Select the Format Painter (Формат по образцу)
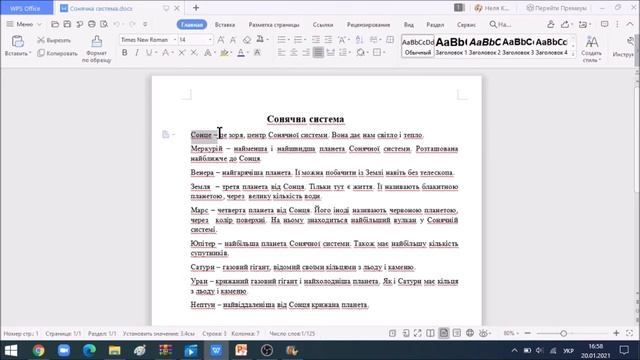 point(97,49)
